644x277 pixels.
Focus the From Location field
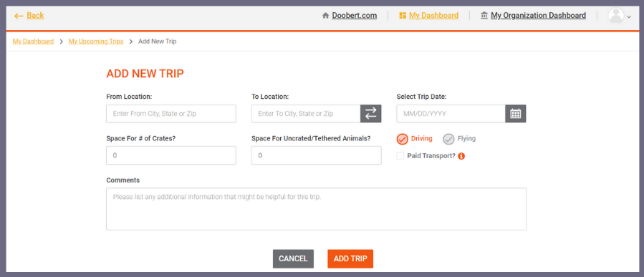[x=171, y=114]
